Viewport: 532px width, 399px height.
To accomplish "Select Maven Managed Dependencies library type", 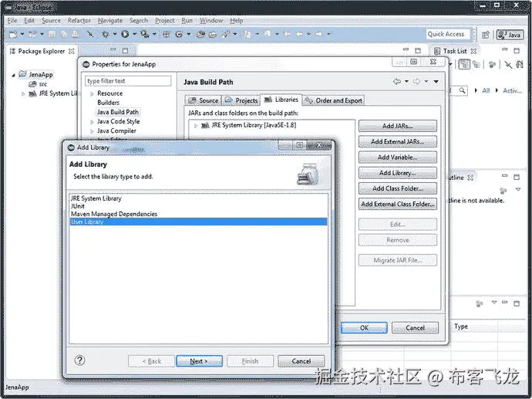I will coord(198,214).
